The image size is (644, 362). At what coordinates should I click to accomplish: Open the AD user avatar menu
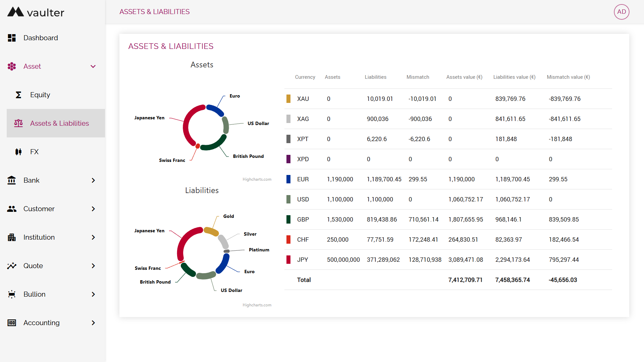[622, 12]
